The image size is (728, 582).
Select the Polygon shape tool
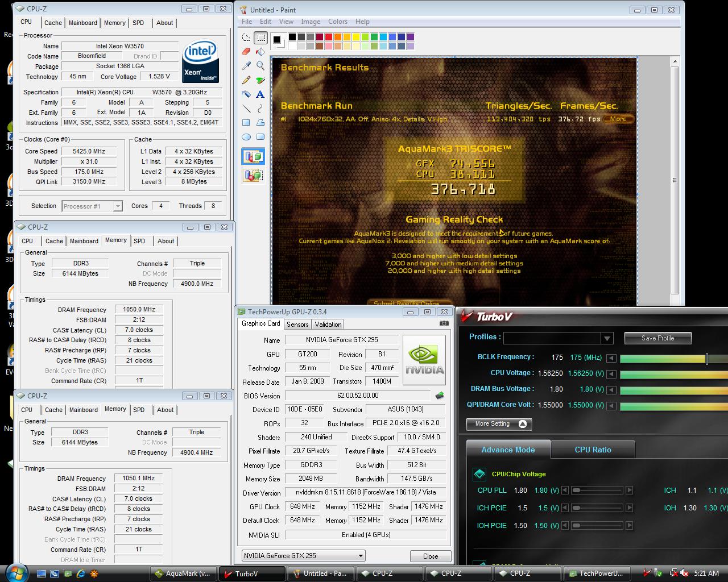[260, 123]
